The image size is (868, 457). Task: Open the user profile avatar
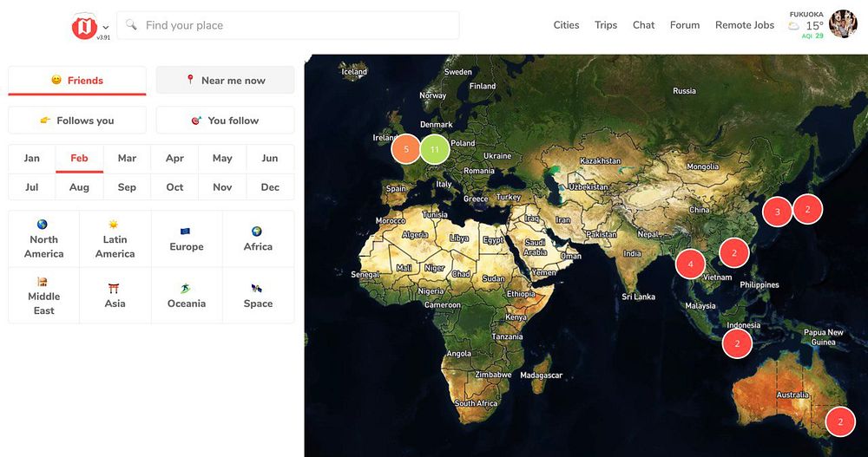point(843,24)
